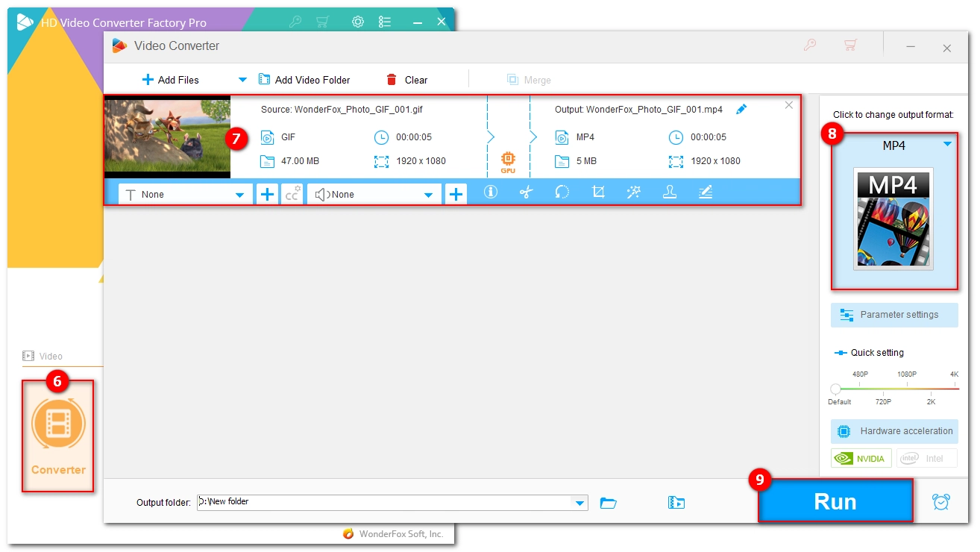Toggle NVIDIA acceleration
The height and width of the screenshot is (552, 980).
tap(861, 458)
